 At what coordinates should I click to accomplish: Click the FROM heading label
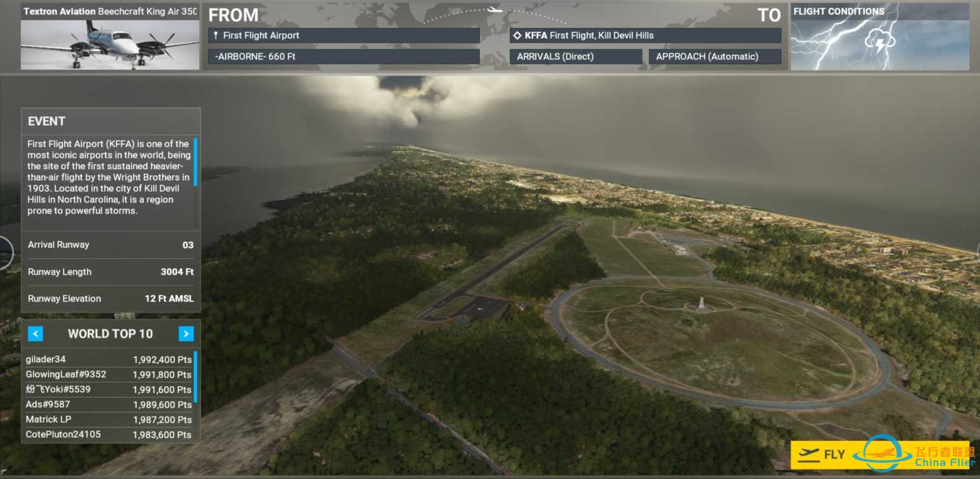pos(234,15)
